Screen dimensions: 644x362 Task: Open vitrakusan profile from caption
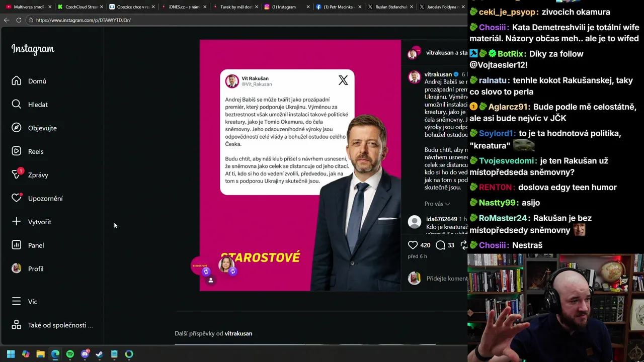[438, 74]
